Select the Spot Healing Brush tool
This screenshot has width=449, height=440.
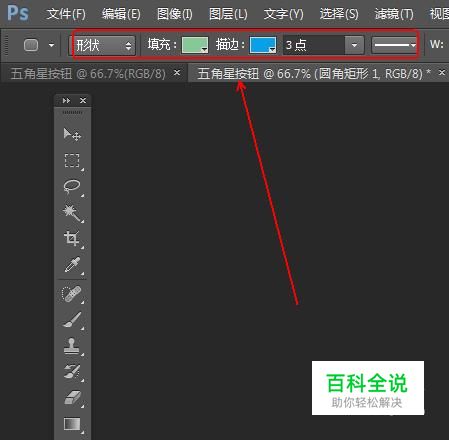tap(72, 294)
